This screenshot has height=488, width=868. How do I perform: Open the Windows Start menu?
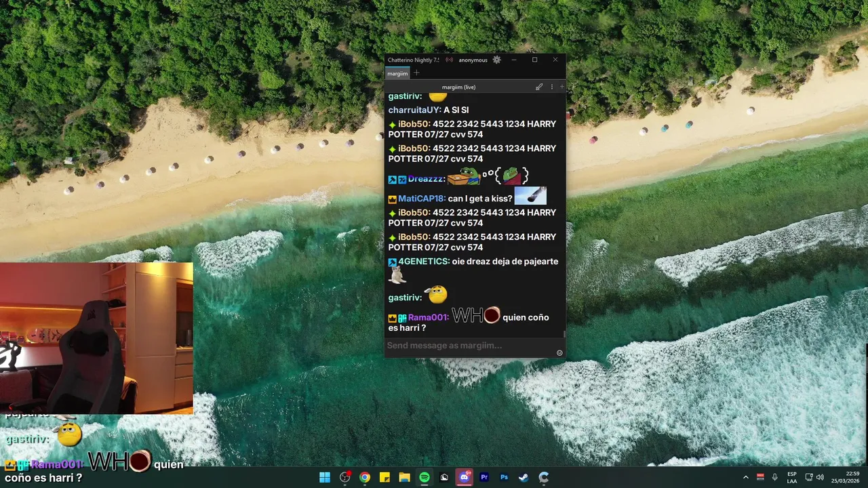pyautogui.click(x=325, y=477)
